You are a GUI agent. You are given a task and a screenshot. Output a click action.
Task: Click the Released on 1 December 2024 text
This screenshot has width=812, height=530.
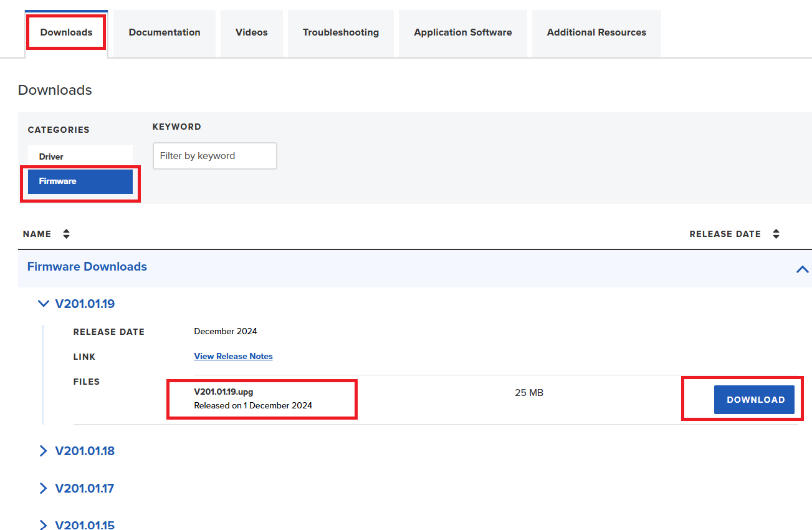[x=253, y=405]
